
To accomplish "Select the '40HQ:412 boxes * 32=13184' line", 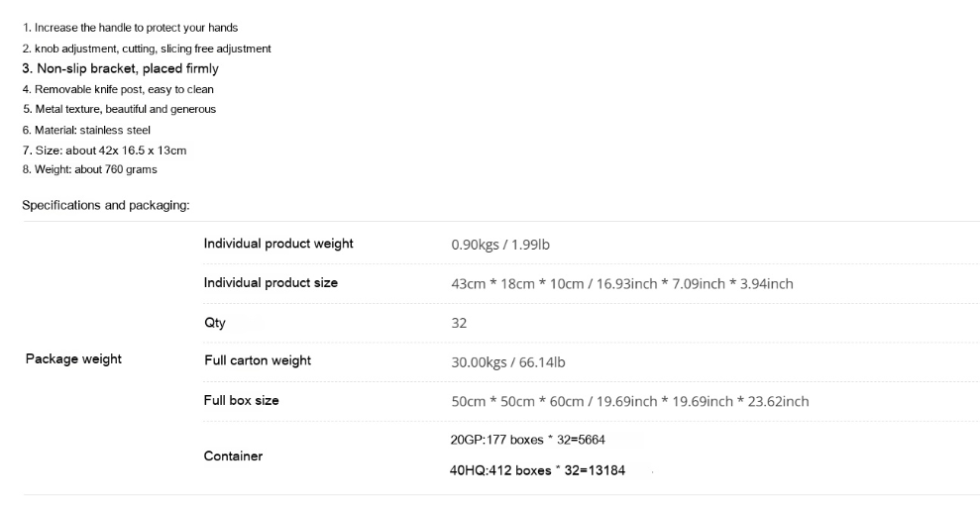I will click(537, 470).
